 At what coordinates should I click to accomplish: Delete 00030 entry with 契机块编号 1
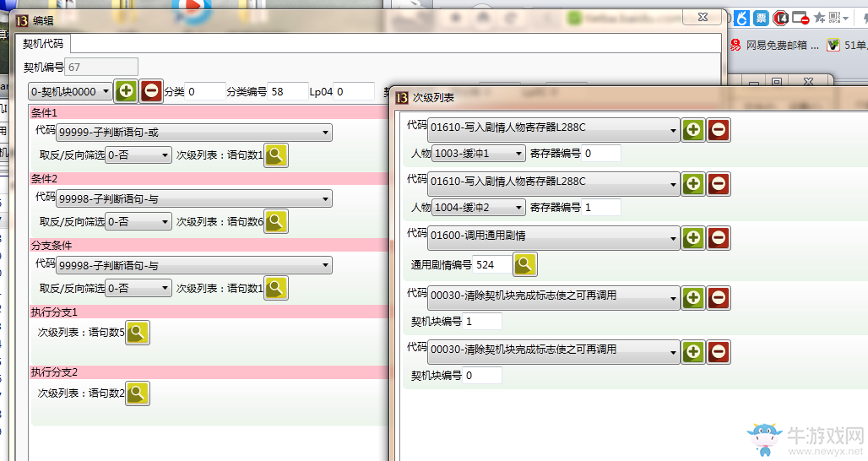[x=719, y=298]
